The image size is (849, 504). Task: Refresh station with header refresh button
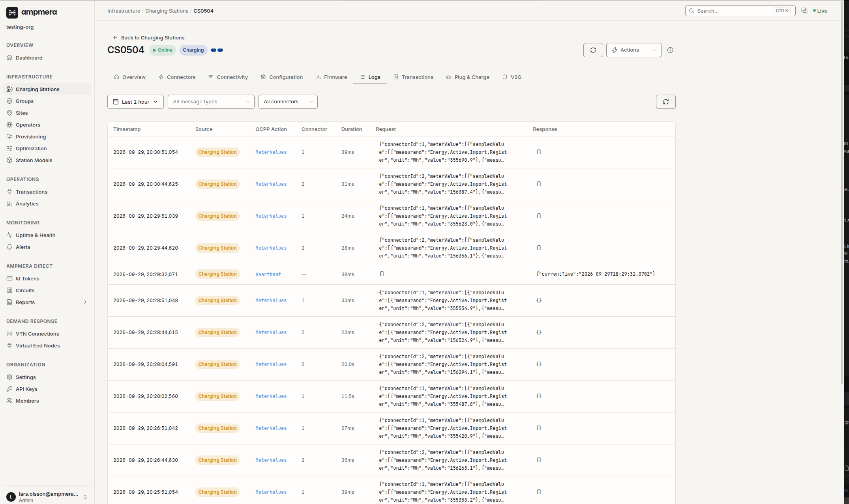593,50
